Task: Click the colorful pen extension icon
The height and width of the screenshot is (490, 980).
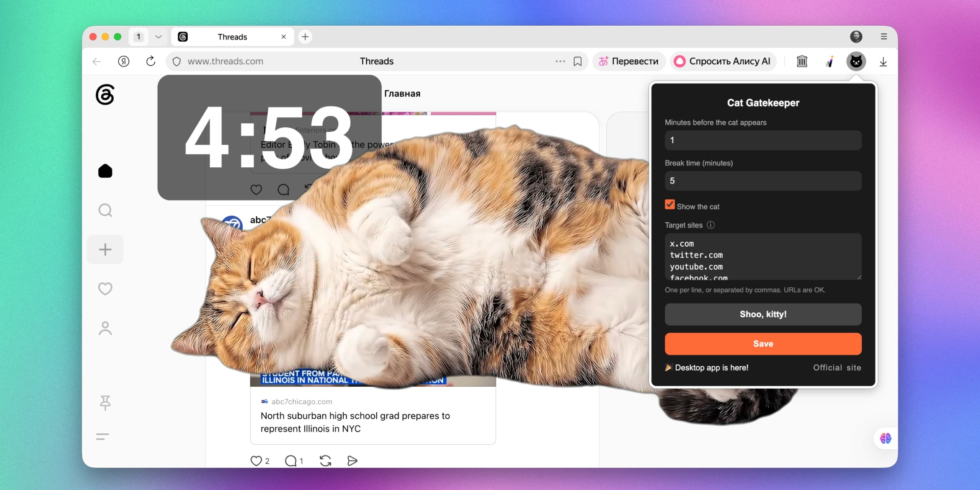Action: [830, 61]
